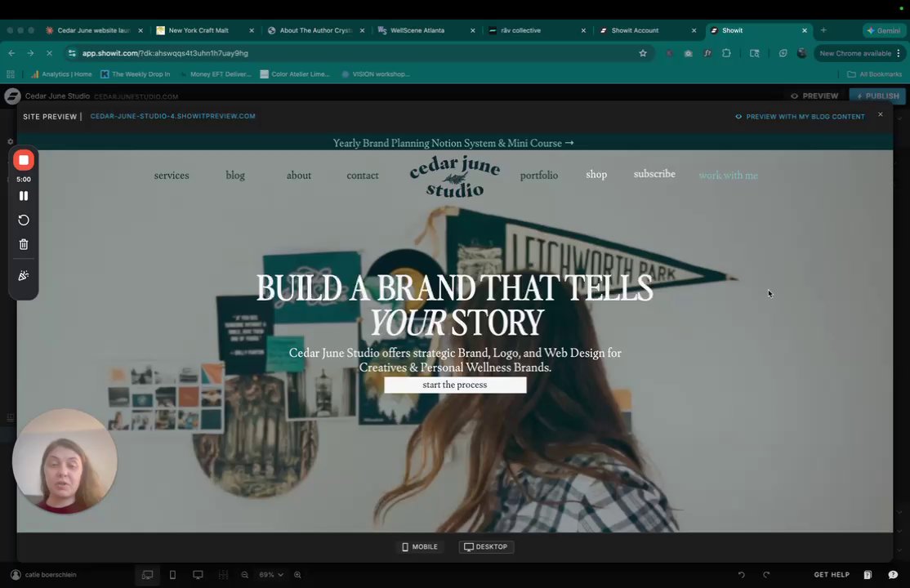Click the Showit logo icon beside Cedar June Studio

(12, 96)
